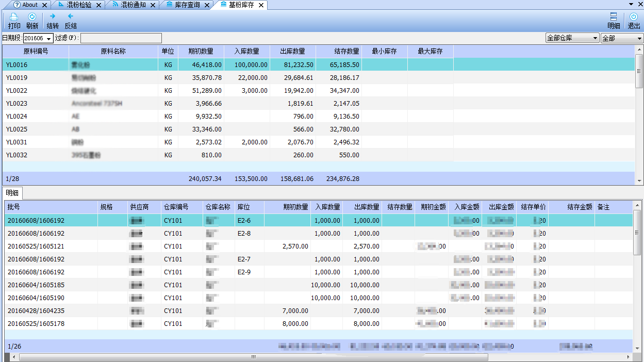The image size is (644, 362).
Task: Switch to the 混粉通知 tab
Action: click(133, 5)
